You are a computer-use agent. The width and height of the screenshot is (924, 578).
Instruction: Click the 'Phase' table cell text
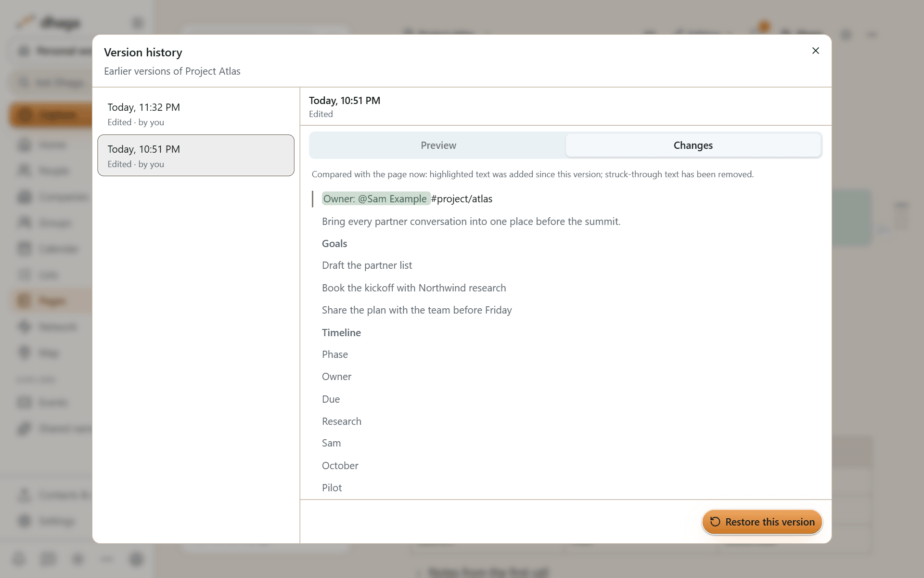pyautogui.click(x=335, y=355)
